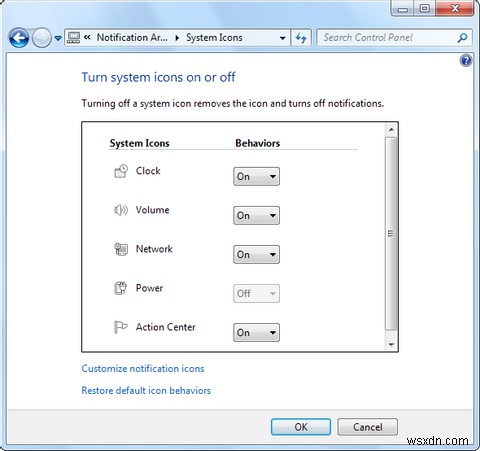This screenshot has width=480, height=451.
Task: Click the greyed forward navigation button
Action: (x=42, y=38)
